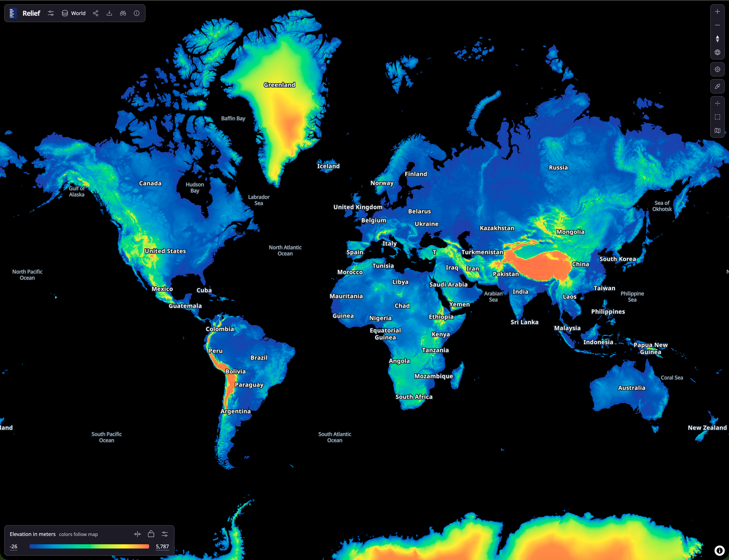Click the Greenland map label
The height and width of the screenshot is (560, 729).
[x=279, y=85]
